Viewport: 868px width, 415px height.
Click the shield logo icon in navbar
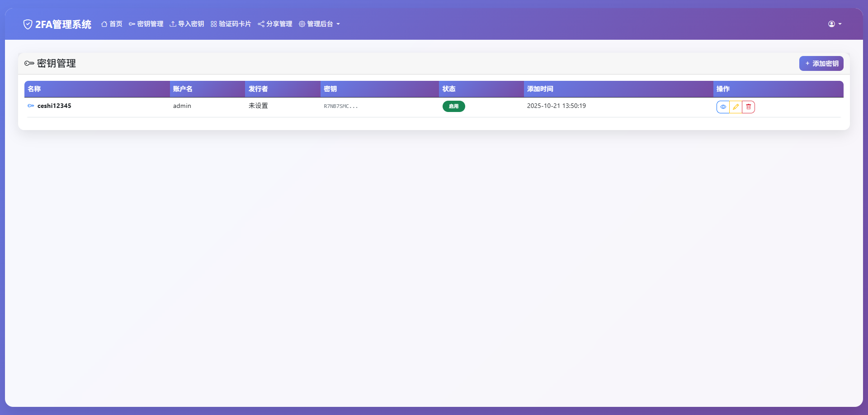click(28, 24)
